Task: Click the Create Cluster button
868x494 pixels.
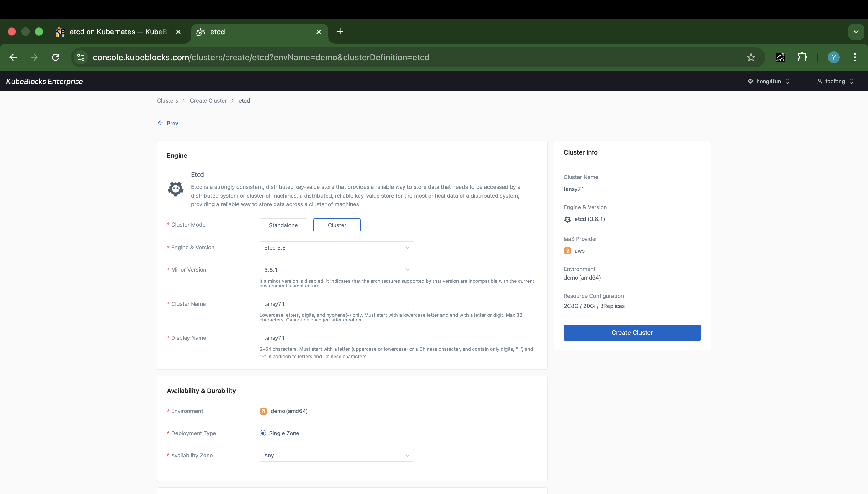Action: click(x=632, y=332)
